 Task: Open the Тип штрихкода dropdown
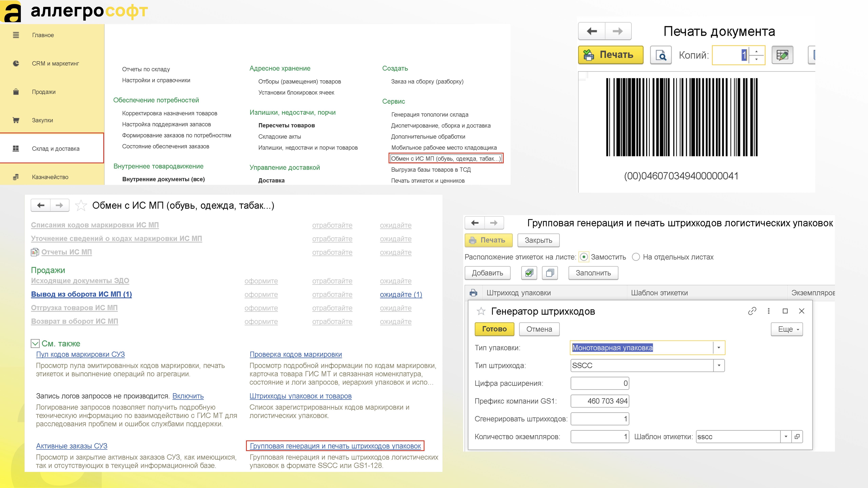point(719,366)
